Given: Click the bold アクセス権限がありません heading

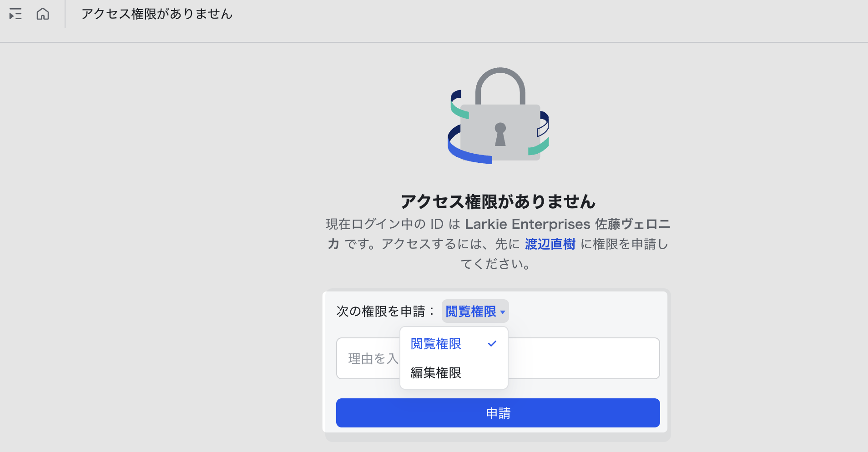Looking at the screenshot, I should 498,201.
